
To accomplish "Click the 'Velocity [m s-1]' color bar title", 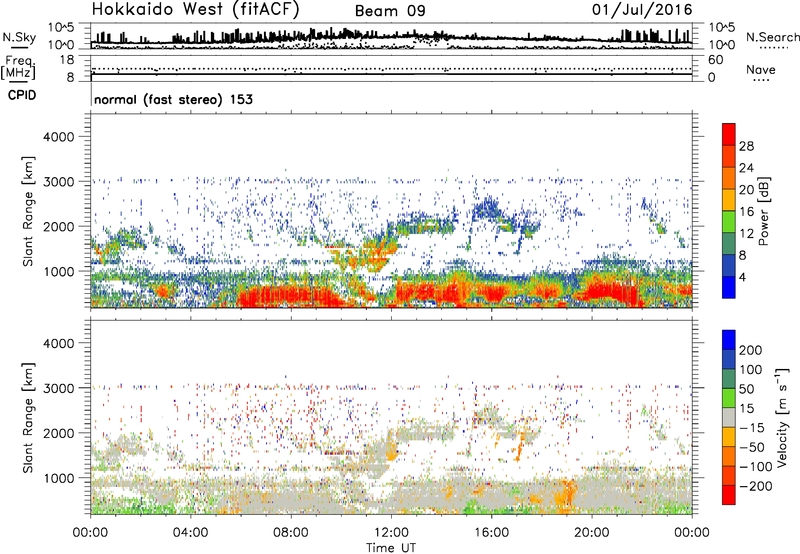I will tap(782, 418).
